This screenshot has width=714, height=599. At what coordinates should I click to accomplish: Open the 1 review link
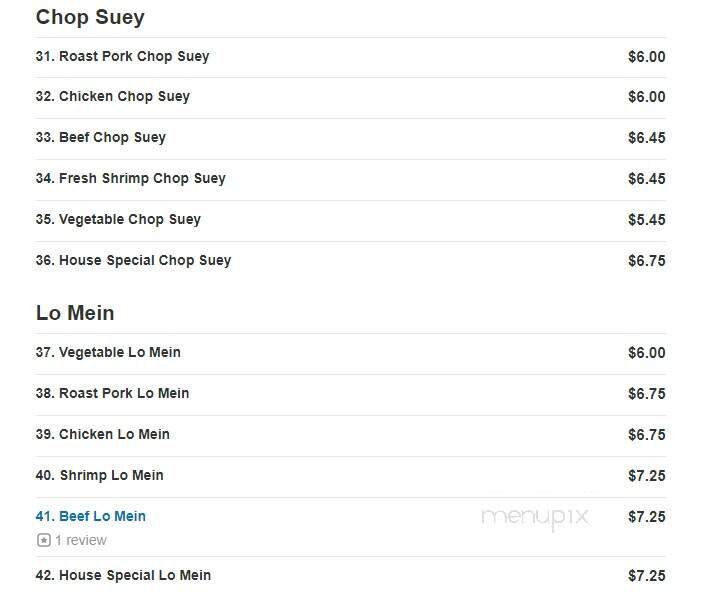point(81,540)
